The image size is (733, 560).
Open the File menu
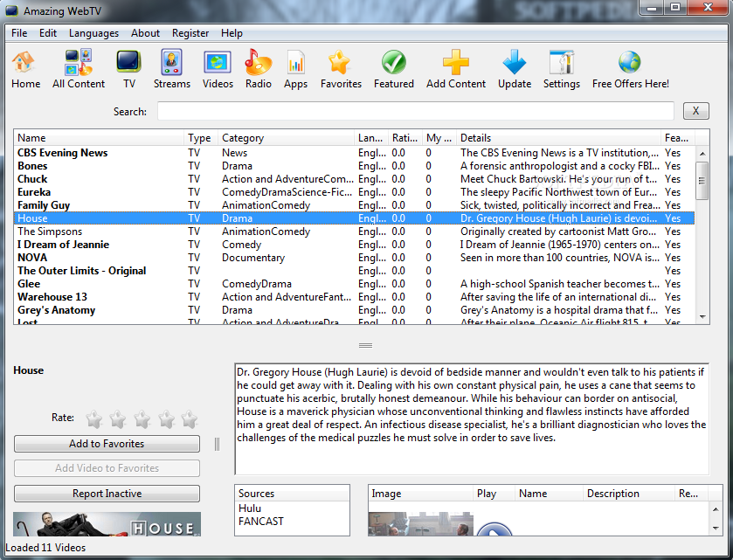coord(19,33)
